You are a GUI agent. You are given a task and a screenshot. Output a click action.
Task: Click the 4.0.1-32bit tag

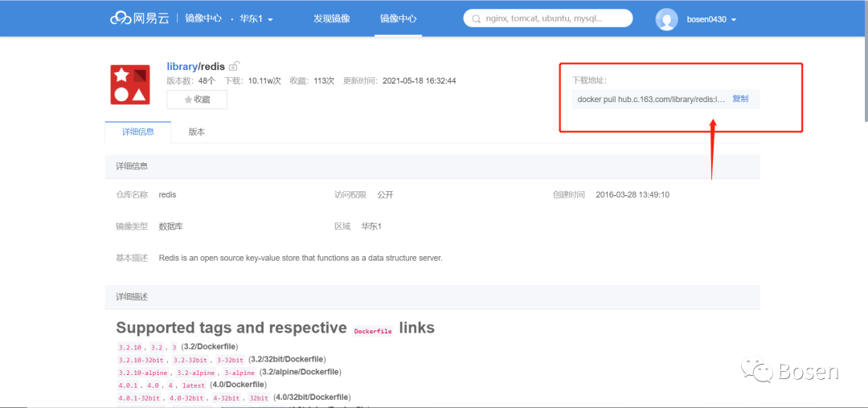tap(139, 398)
